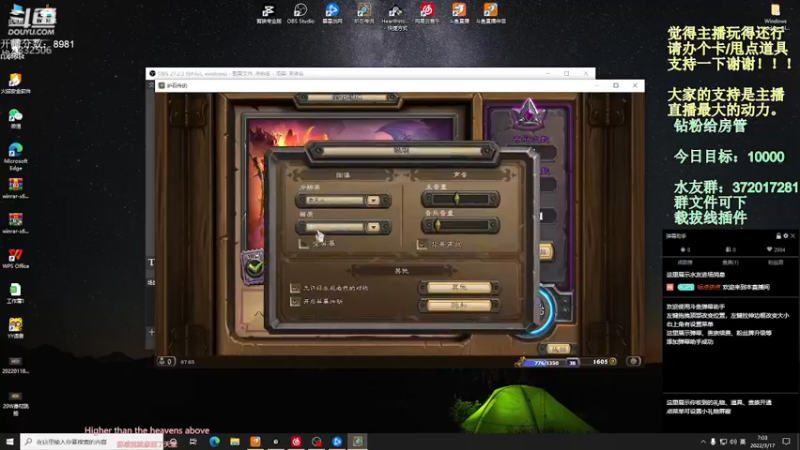This screenshot has height=450, width=800.
Task: Open the Douyu Live Companion desktop shortcut
Action: point(490,13)
